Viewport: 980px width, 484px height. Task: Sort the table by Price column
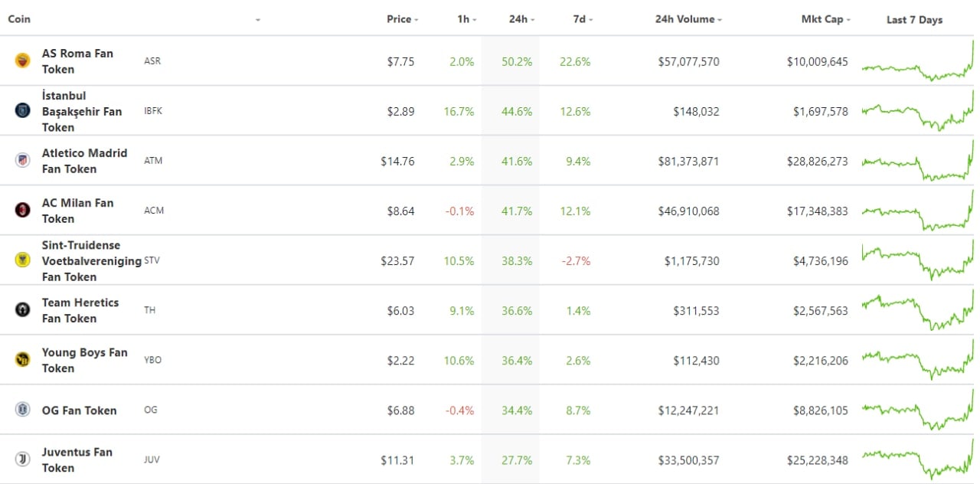(402, 19)
